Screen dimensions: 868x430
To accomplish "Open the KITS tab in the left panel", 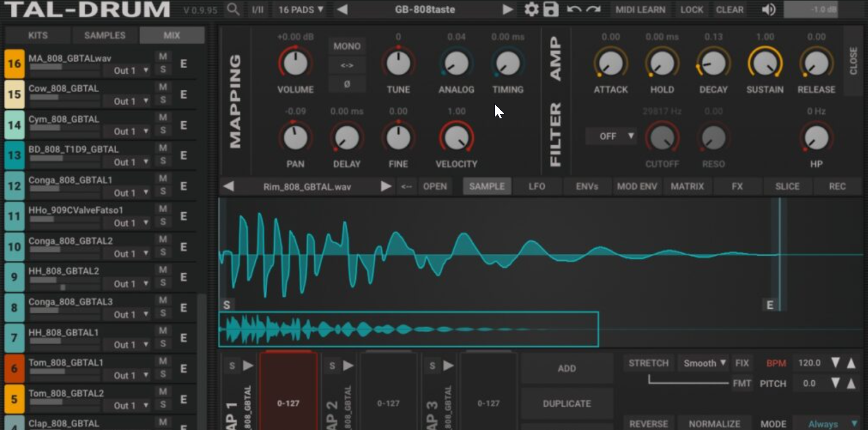I will 38,35.
